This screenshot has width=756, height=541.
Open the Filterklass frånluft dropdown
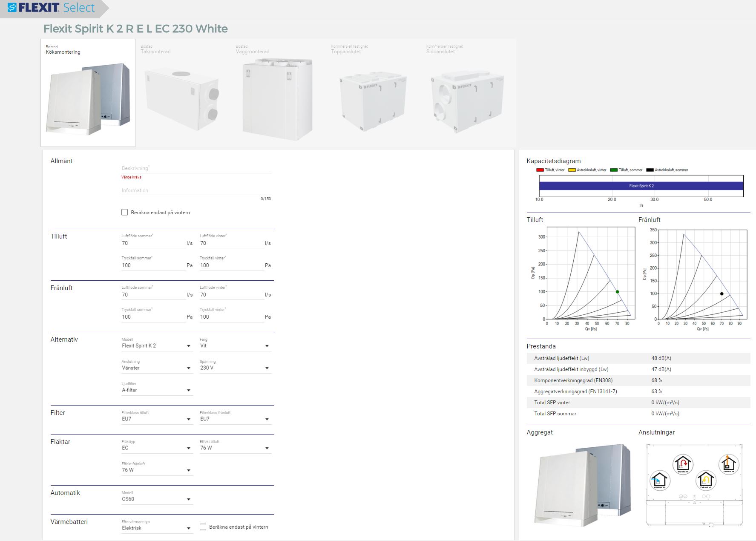click(x=235, y=419)
